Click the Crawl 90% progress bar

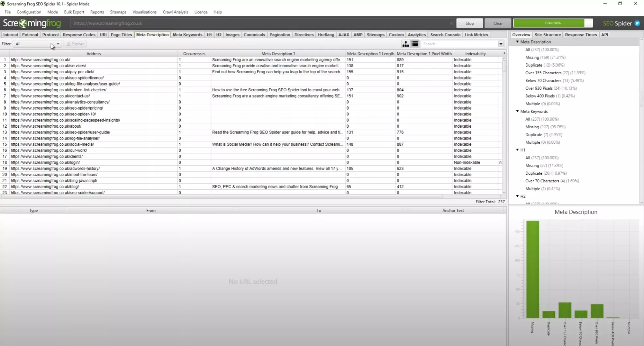tap(553, 23)
